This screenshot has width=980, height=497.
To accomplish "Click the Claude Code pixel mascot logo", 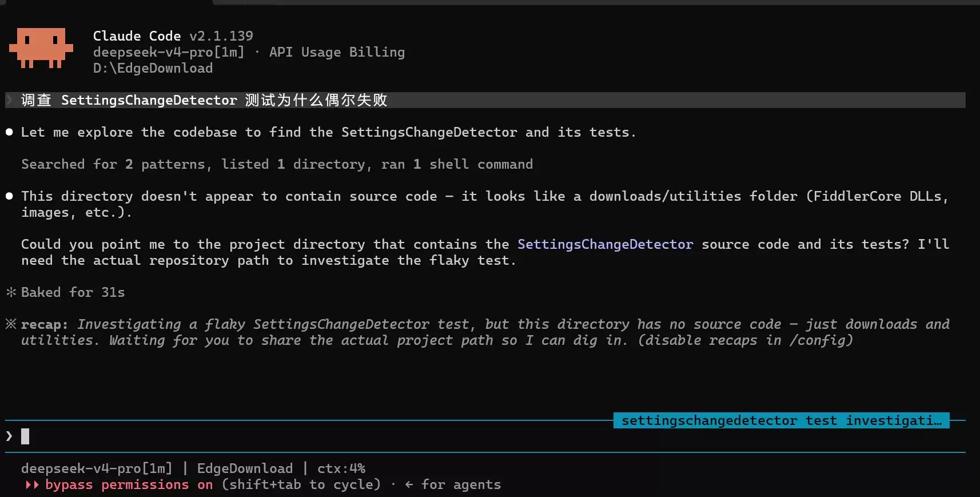I will pos(41,48).
